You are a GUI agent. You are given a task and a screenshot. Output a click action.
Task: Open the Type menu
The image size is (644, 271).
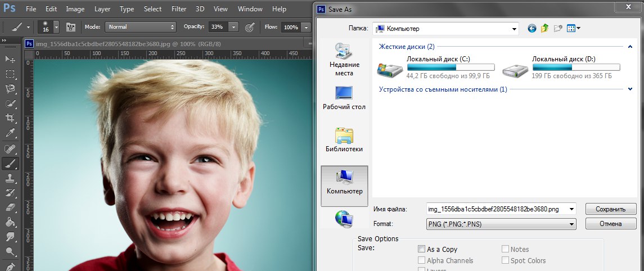(127, 8)
